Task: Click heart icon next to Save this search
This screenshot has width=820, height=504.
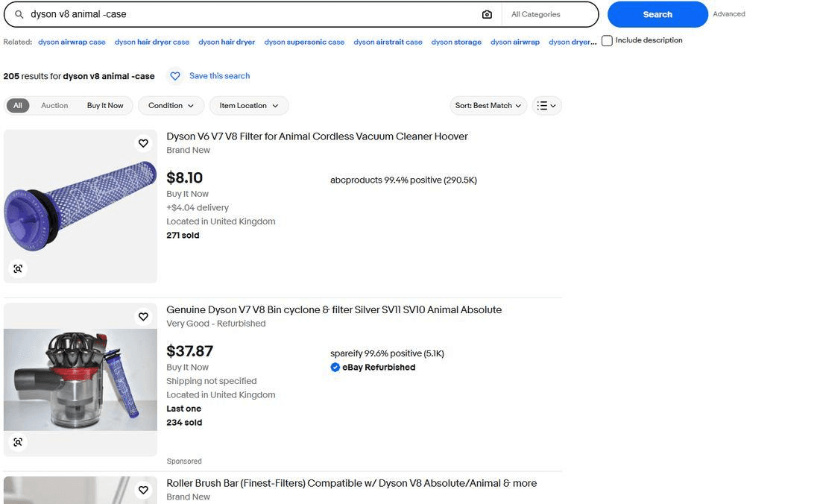Action: pos(175,76)
